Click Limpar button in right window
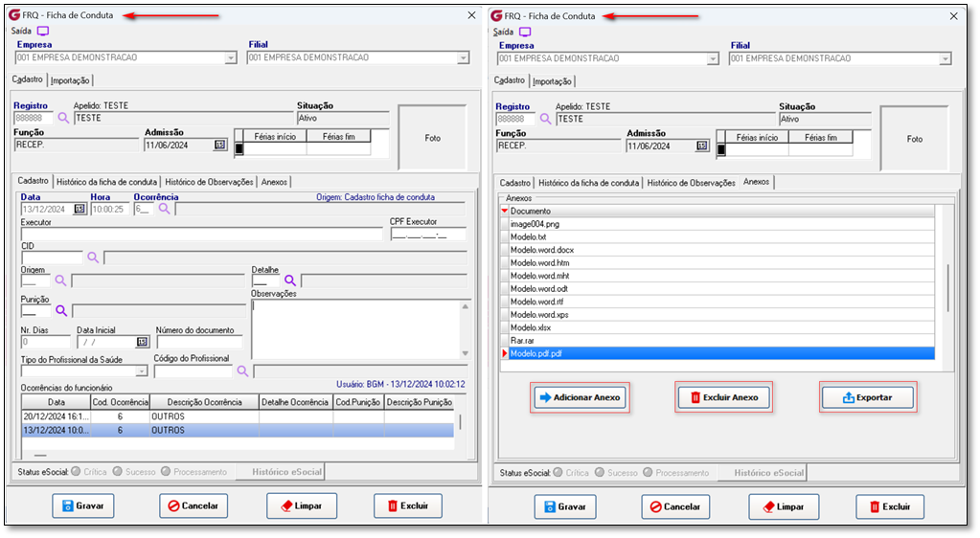This screenshot has width=980, height=538. pos(784,506)
